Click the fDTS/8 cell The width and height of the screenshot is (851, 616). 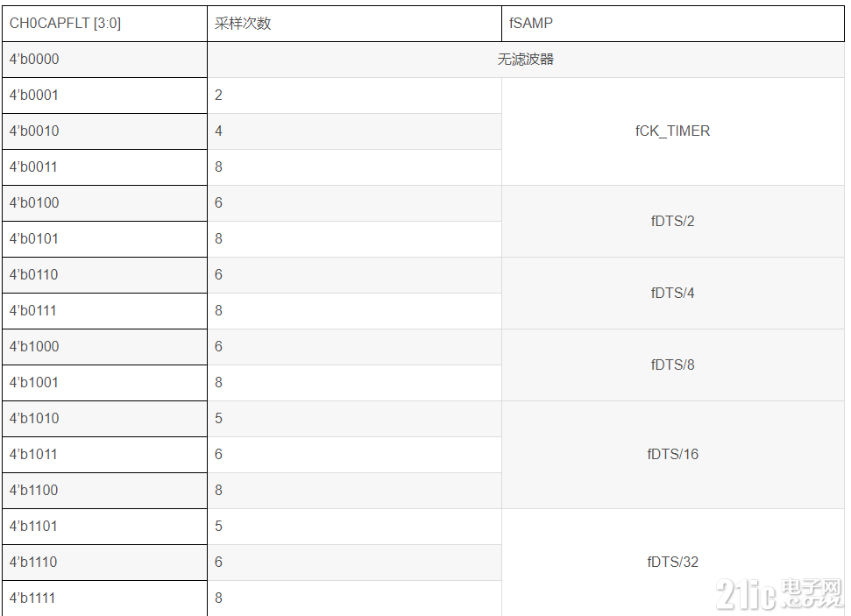point(673,365)
